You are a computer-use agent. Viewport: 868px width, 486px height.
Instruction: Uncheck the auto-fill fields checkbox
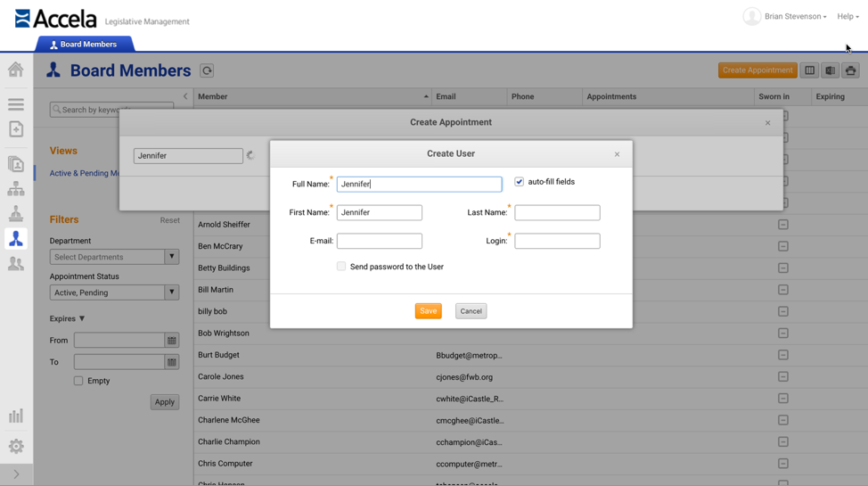519,182
